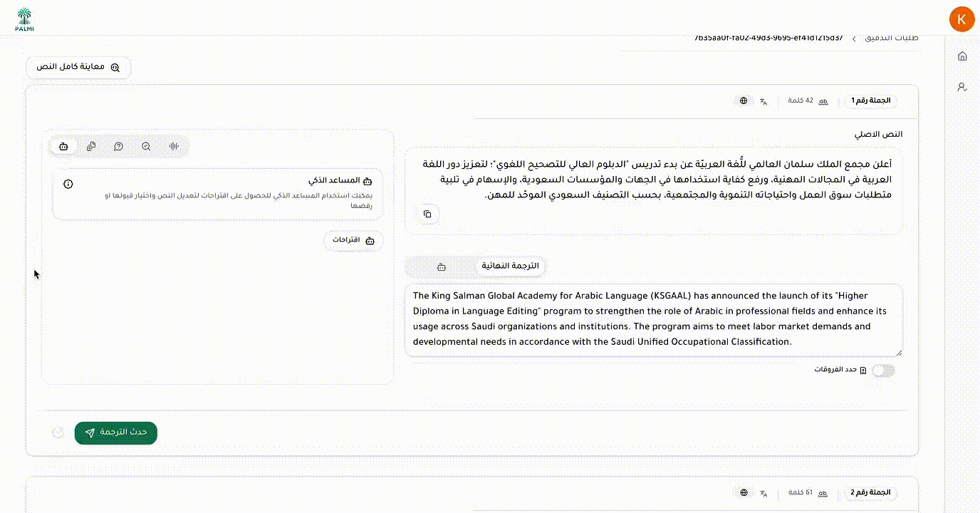This screenshot has width=980, height=513.
Task: Select the AI assistant robot tab icon
Action: [x=63, y=146]
